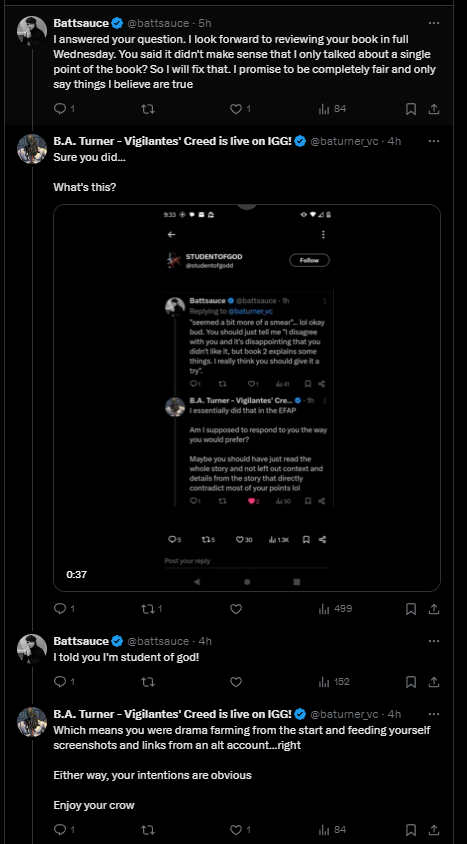View analytics for post with 152 views
The height and width of the screenshot is (844, 467).
click(334, 681)
